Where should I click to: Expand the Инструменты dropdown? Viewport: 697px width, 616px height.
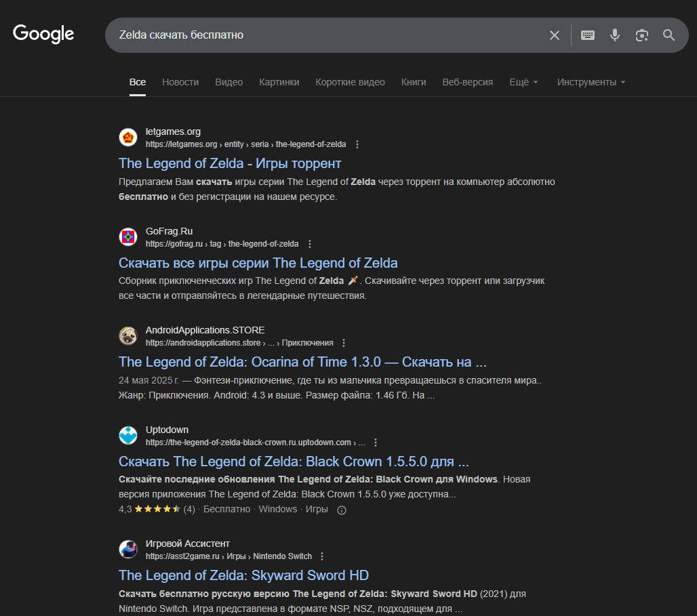591,82
